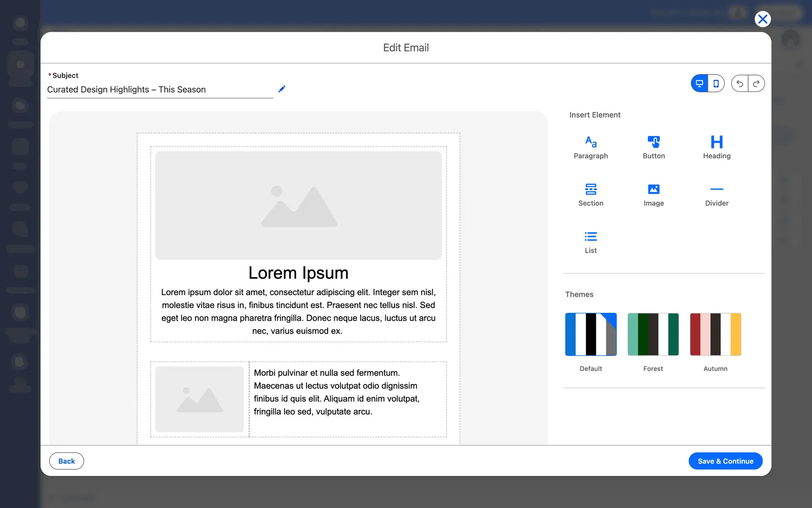Click the subject edit pencil icon
812x508 pixels.
click(x=282, y=89)
